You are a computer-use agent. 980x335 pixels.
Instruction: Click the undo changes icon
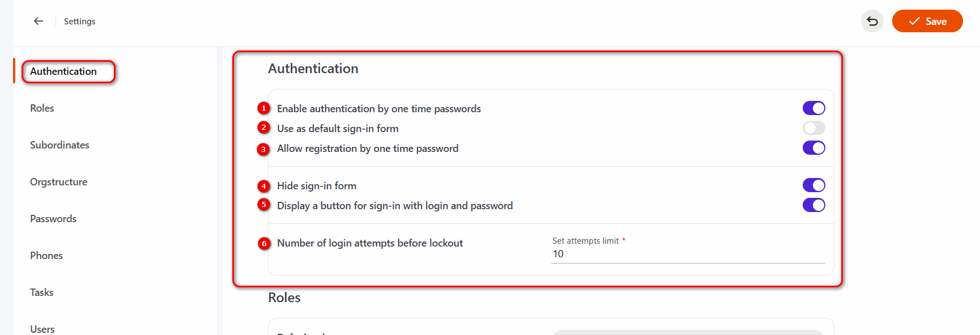872,22
